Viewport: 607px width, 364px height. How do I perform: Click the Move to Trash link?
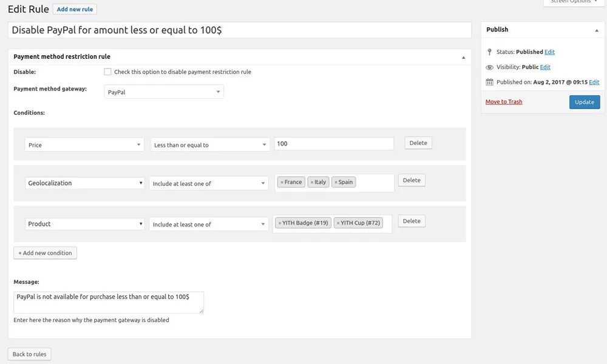pos(504,102)
